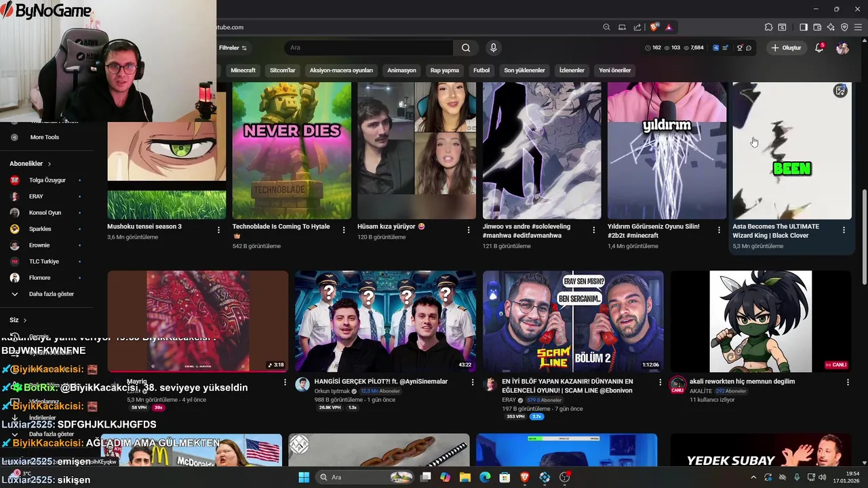The image size is (868, 488).
Task: Select the Rap yapma category chip
Action: pos(444,70)
